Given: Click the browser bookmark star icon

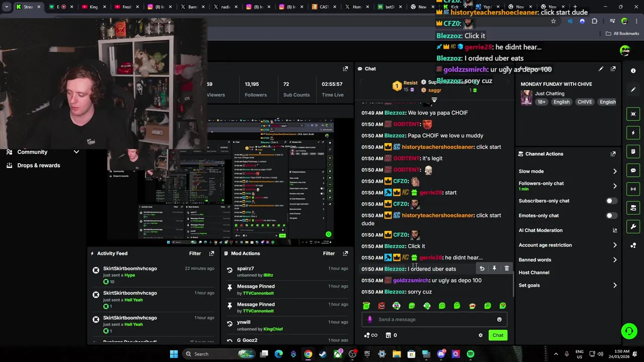Looking at the screenshot, I should point(553,21).
